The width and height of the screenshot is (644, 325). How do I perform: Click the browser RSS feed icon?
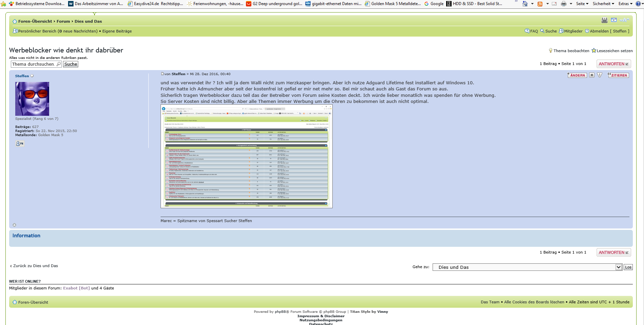click(540, 4)
